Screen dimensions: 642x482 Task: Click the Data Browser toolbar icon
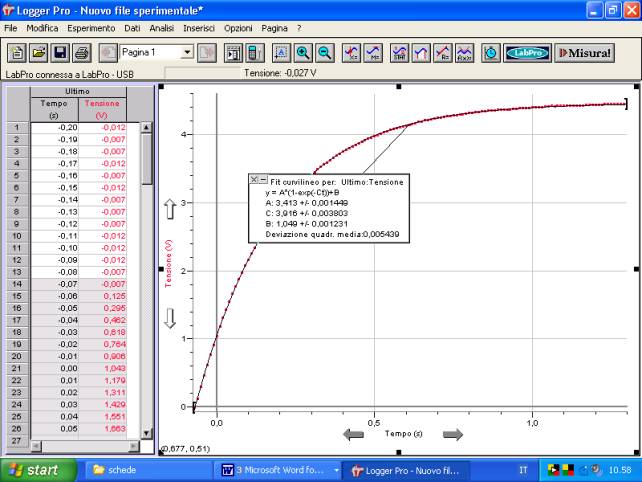click(x=233, y=53)
